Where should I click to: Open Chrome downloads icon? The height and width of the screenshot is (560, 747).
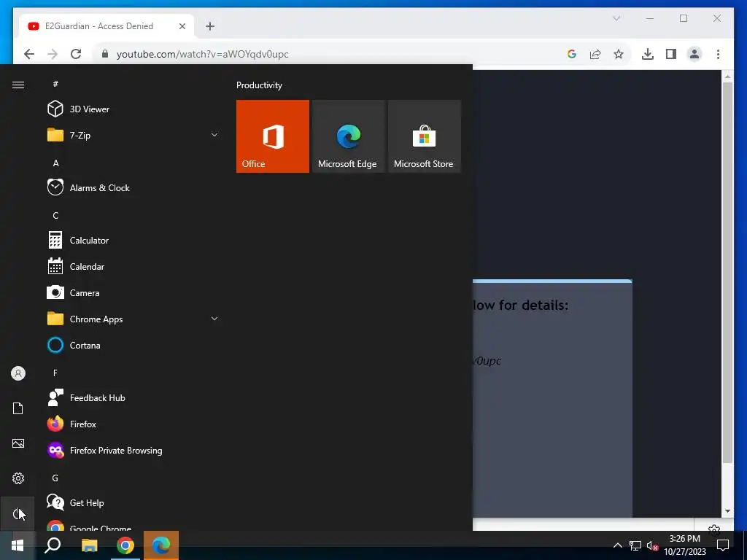click(648, 54)
